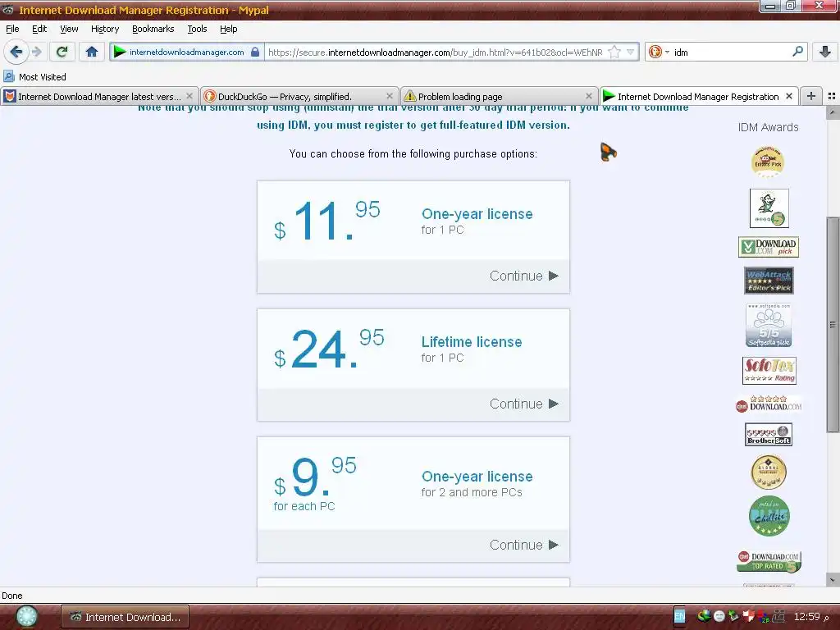Reload the current page

(x=62, y=52)
